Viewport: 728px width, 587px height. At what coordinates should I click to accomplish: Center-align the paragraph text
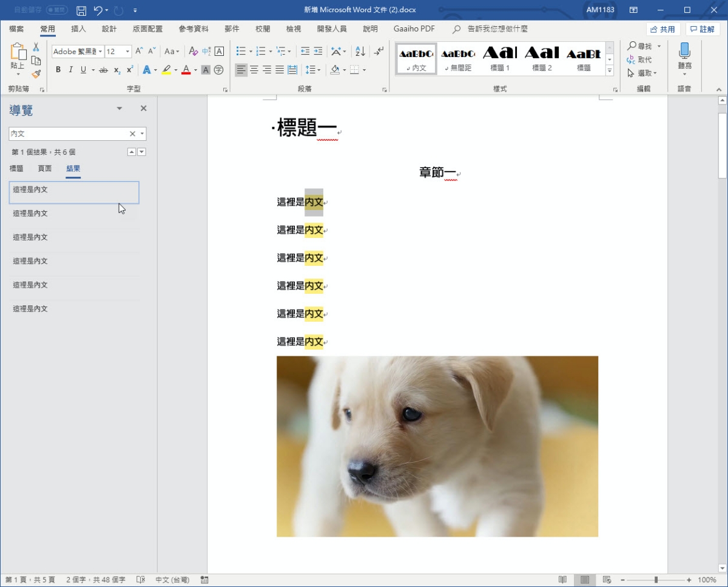(254, 70)
